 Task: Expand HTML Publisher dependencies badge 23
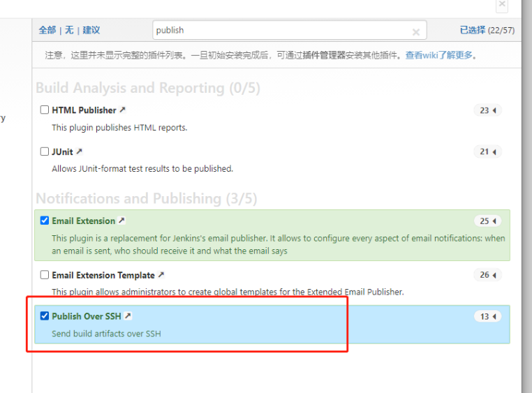[487, 110]
